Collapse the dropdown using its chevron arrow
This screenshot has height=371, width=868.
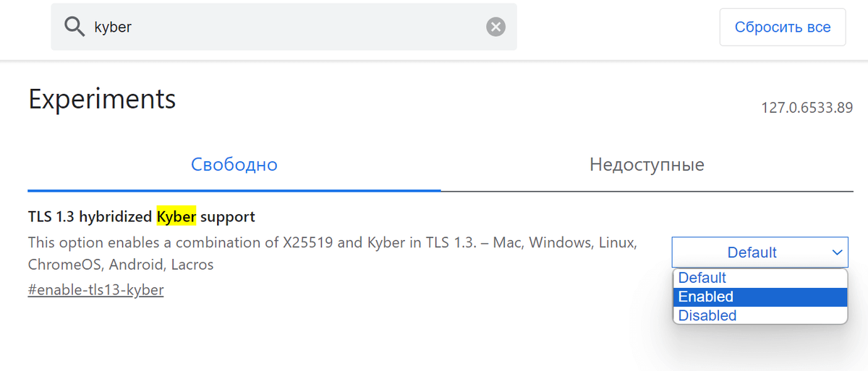(x=837, y=252)
